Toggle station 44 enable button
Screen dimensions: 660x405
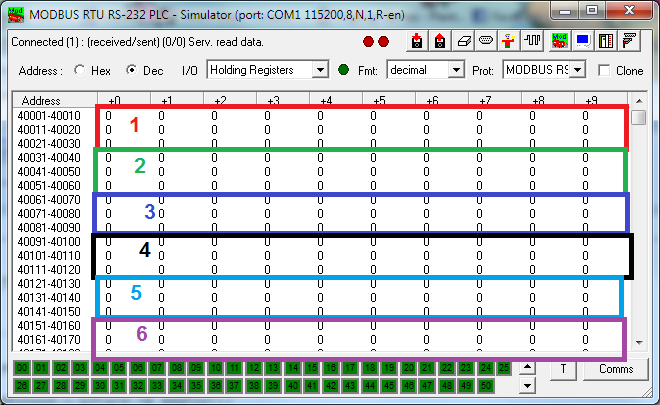click(x=370, y=386)
